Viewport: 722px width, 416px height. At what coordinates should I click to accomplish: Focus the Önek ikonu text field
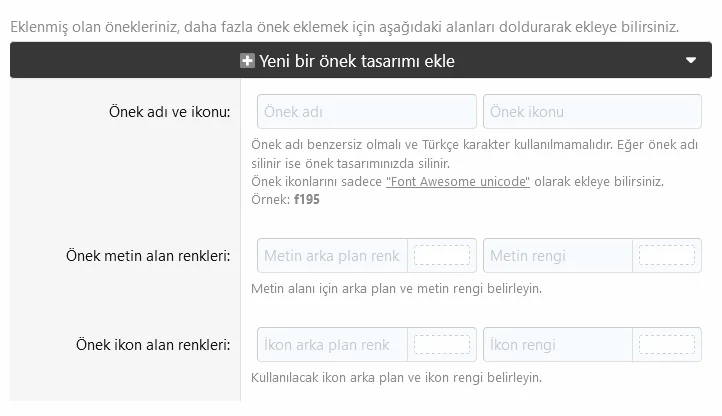coord(592,111)
